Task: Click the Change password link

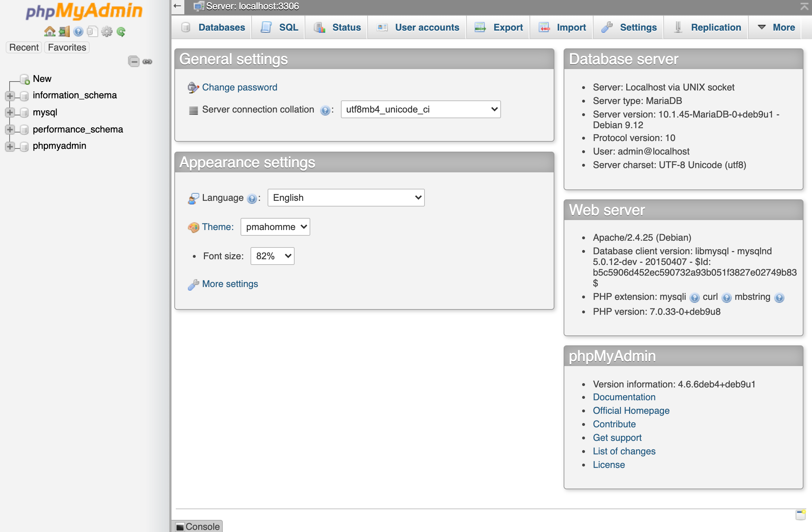Action: [x=239, y=87]
